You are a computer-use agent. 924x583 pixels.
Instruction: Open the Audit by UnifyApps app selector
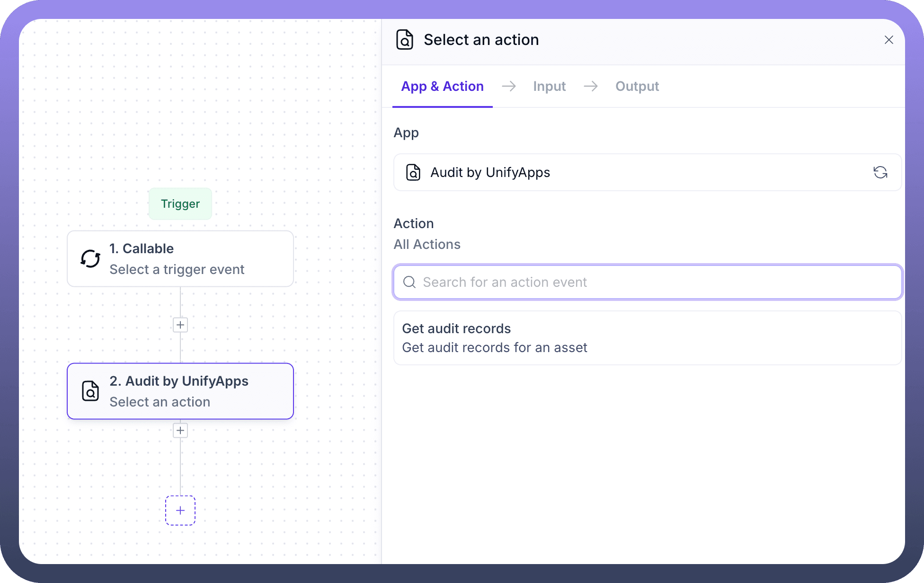634,172
